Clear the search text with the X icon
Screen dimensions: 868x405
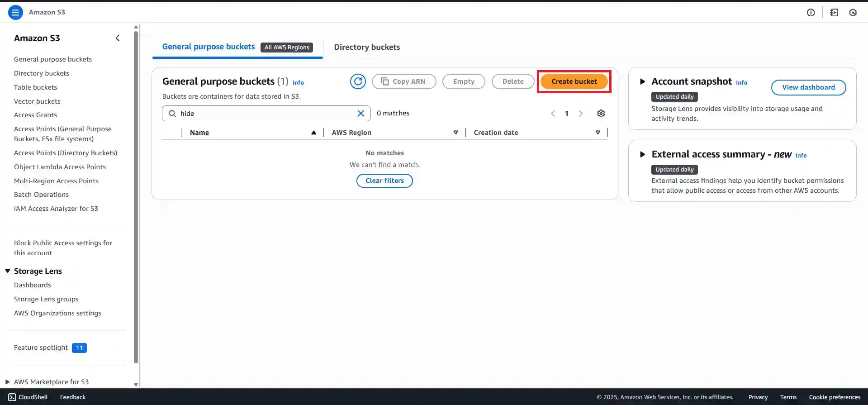coord(361,113)
